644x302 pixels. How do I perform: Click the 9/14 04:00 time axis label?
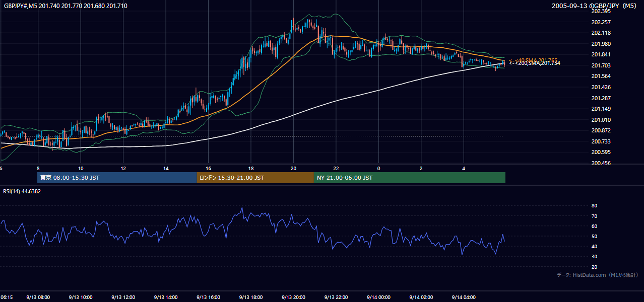click(464, 297)
